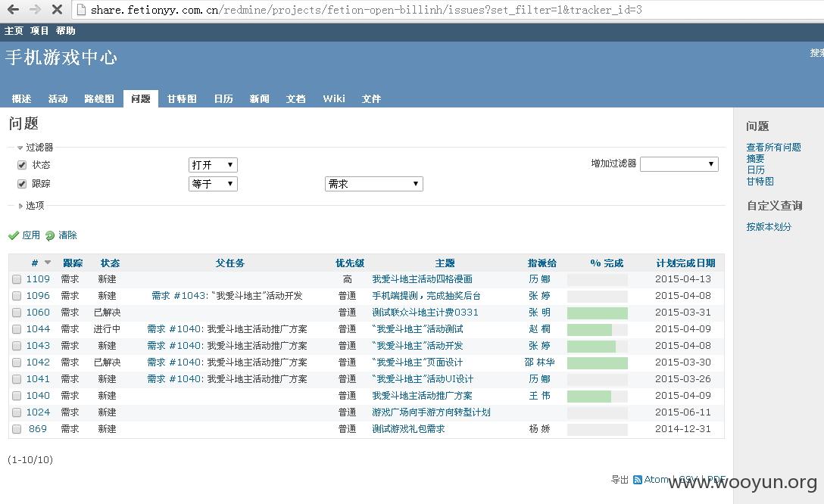This screenshot has height=504, width=824.
Task: Toggle the 跟踪 filter checkbox
Action: tap(21, 184)
